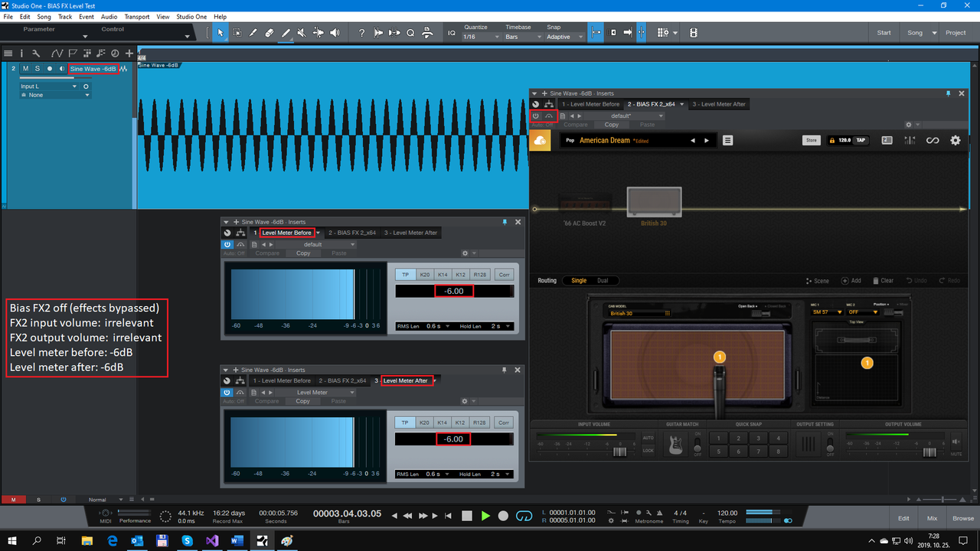Open the BIAS FX mixer sliders icon
This screenshot has width=980, height=551.
coord(910,140)
